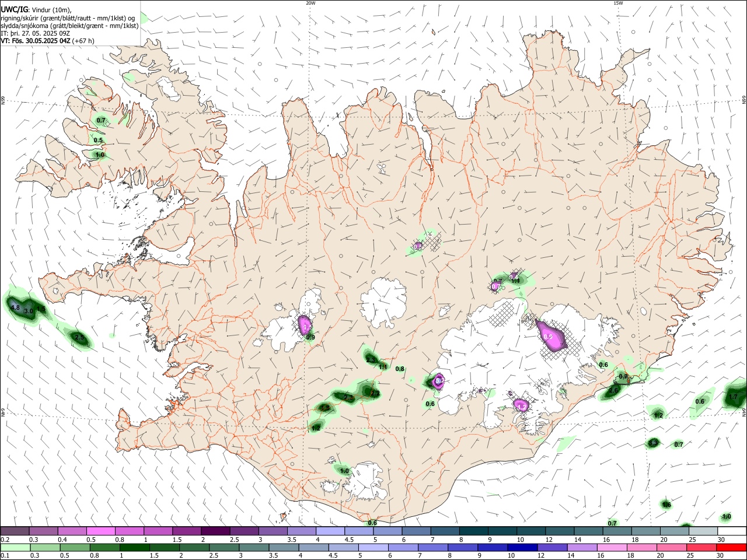Select the light pink 16 rain-scale swatch
747x560 pixels.
pos(612,547)
